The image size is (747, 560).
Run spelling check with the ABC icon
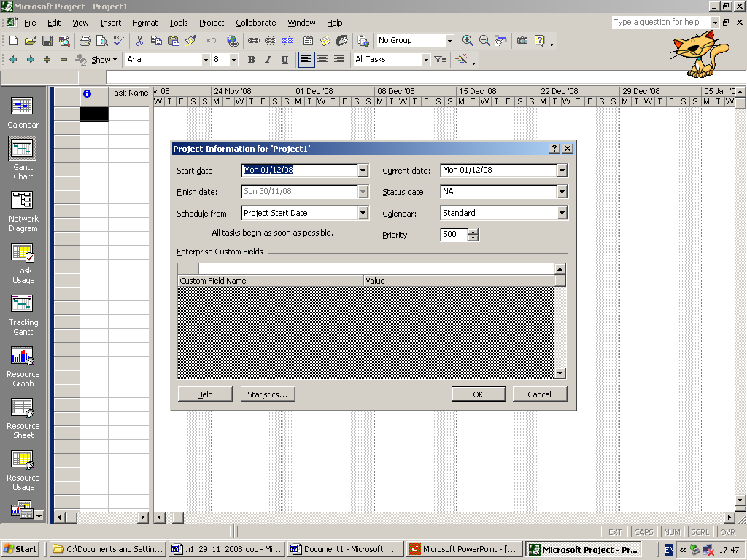pyautogui.click(x=118, y=41)
